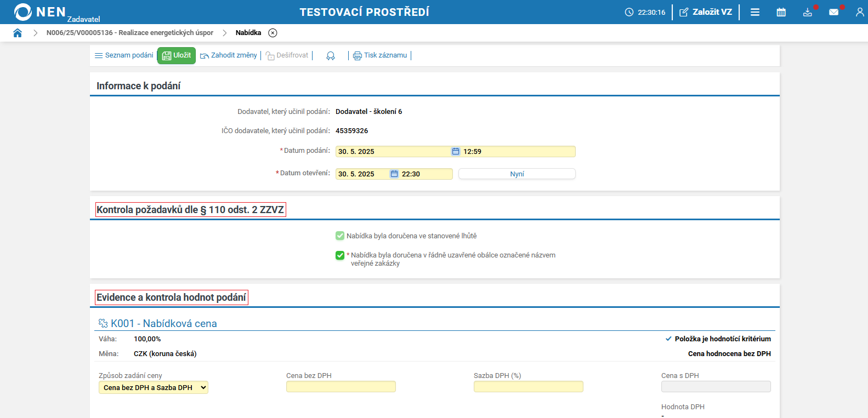Close the Nabídka breadcrumb tab
The height and width of the screenshot is (418, 868).
pyautogui.click(x=273, y=33)
